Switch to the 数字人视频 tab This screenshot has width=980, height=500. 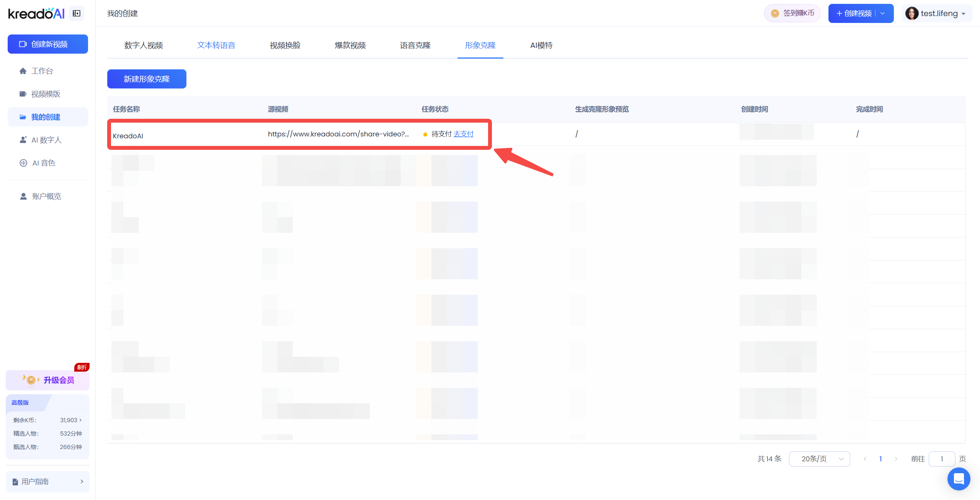tap(144, 45)
